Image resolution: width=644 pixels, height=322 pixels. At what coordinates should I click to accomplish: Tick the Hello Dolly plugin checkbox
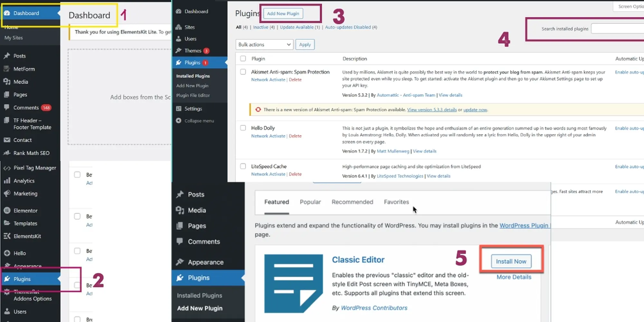pyautogui.click(x=243, y=128)
